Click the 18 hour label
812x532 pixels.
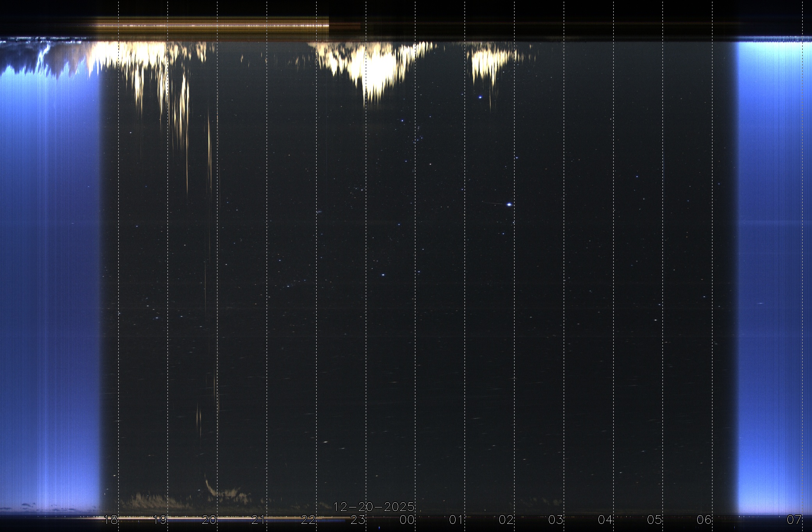[x=110, y=520]
